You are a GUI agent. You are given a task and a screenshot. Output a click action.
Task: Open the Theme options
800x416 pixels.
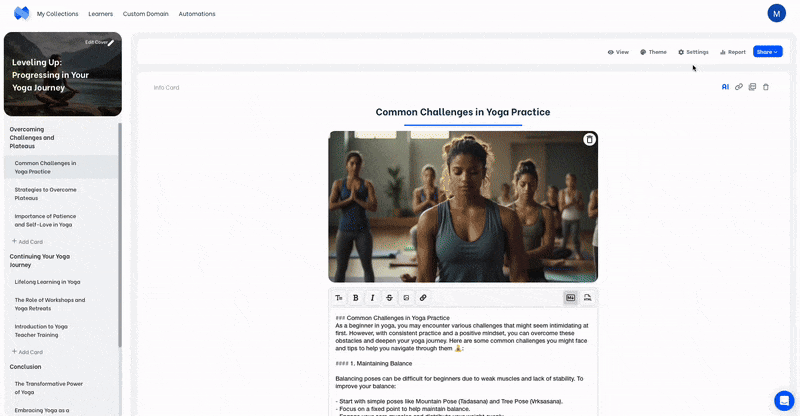(x=654, y=52)
